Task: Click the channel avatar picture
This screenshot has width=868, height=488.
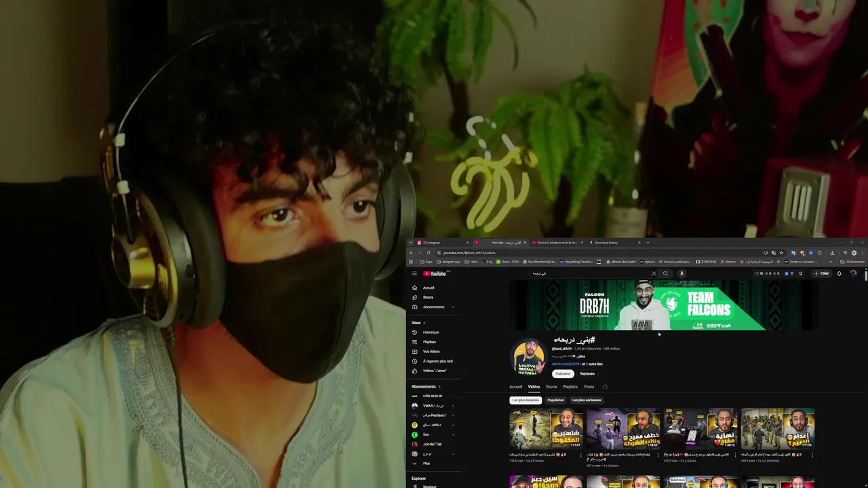Action: pos(528,356)
